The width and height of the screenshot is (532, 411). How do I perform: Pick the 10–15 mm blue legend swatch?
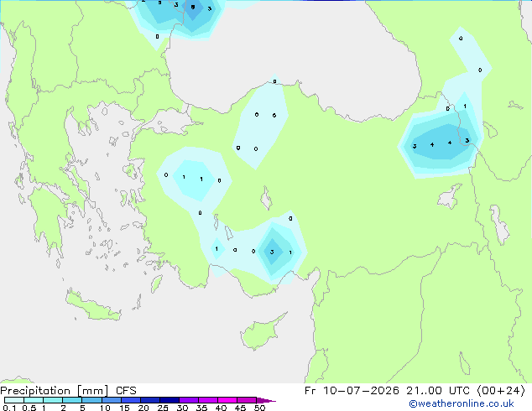pyautogui.click(x=111, y=400)
